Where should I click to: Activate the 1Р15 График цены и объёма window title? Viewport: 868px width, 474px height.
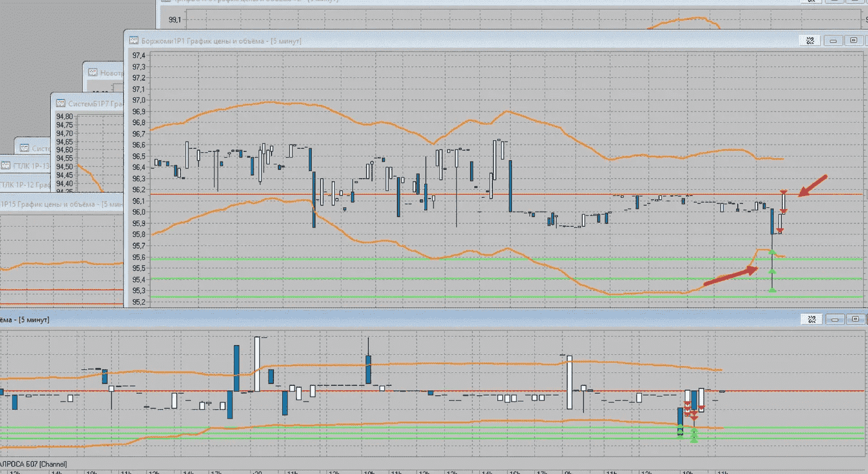click(x=61, y=204)
